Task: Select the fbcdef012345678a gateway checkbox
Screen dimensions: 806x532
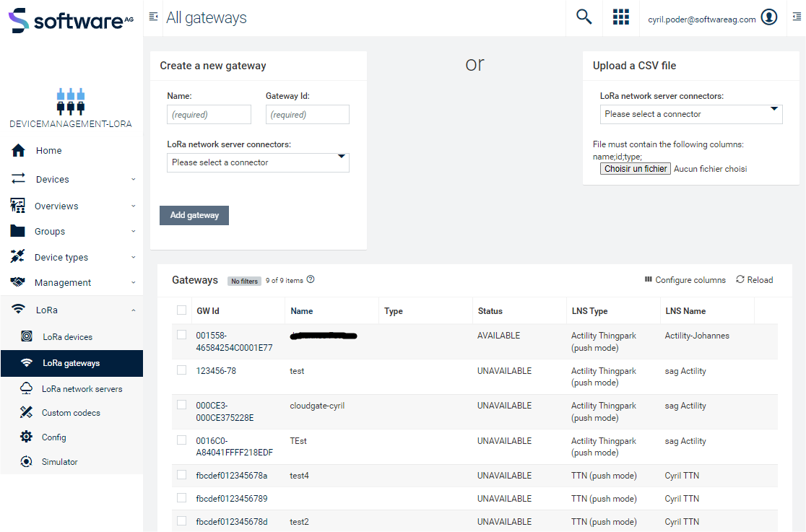Action: [181, 475]
